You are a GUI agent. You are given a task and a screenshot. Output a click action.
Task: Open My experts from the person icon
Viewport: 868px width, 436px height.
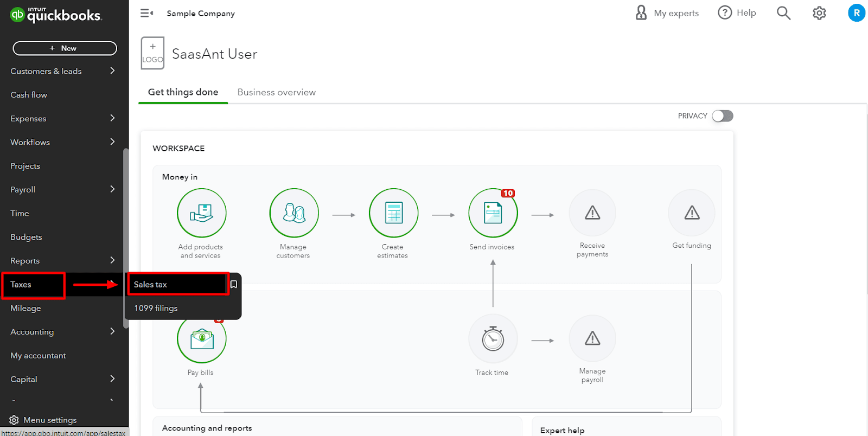pos(641,12)
